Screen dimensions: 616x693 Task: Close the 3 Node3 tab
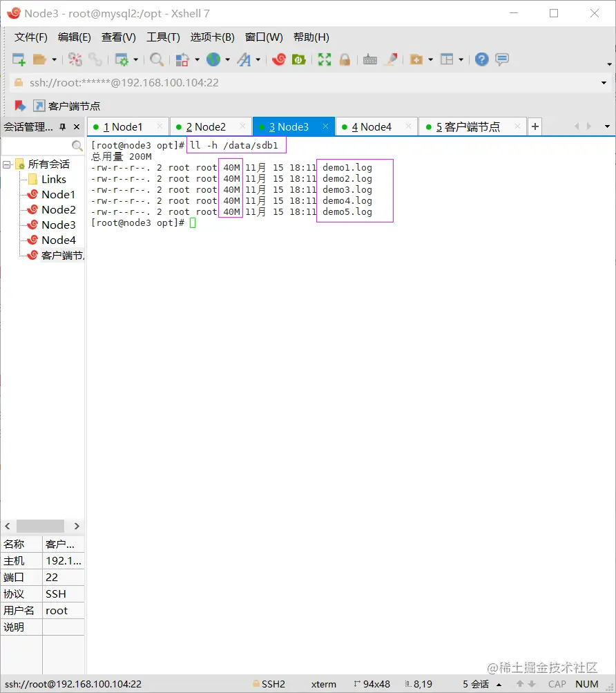[x=325, y=126]
